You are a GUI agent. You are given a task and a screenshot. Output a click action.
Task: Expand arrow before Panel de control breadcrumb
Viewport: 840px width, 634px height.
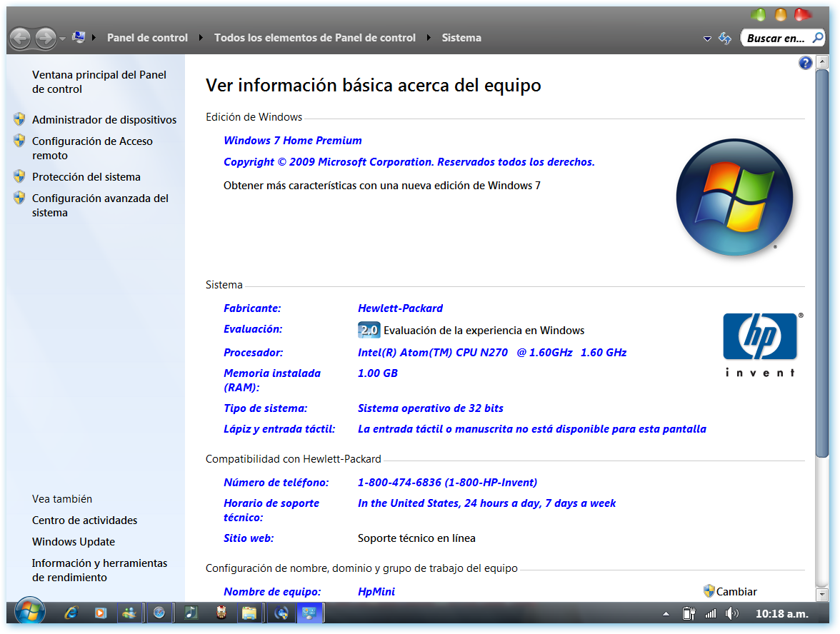94,37
